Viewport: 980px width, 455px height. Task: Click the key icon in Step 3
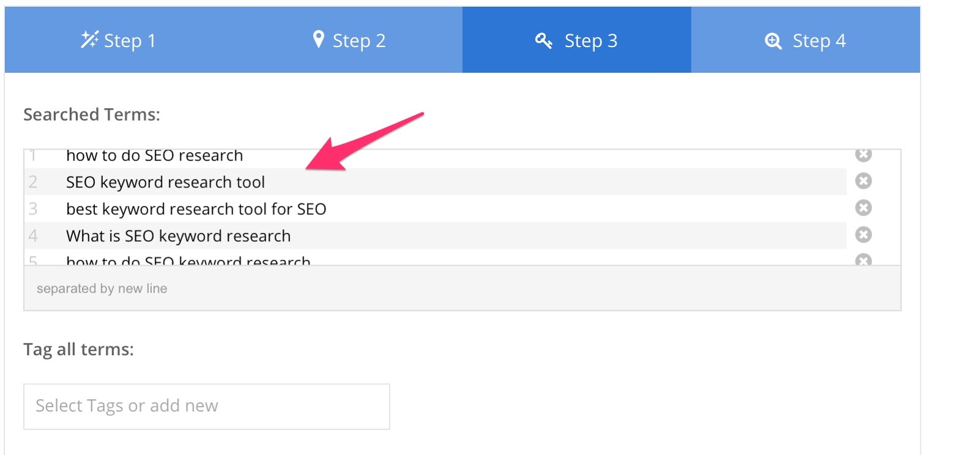[x=543, y=40]
